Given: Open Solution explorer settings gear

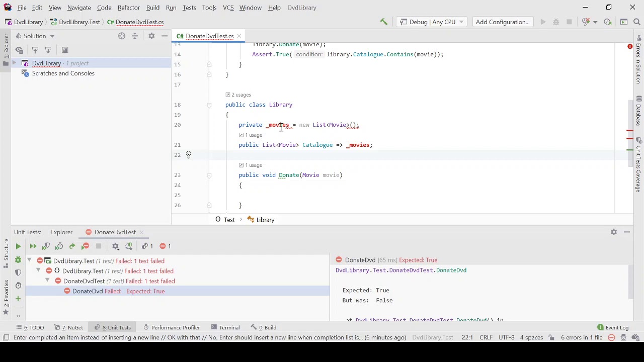Looking at the screenshot, I should [151, 36].
